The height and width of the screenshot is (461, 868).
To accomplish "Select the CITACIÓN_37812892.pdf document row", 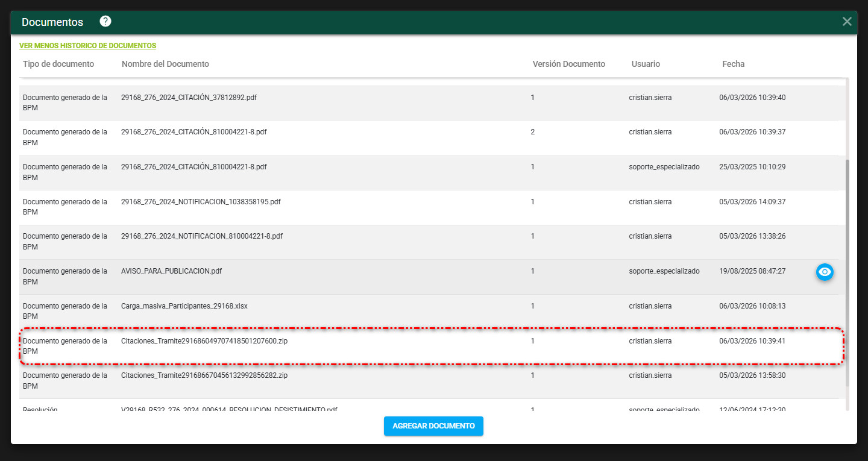I will [x=189, y=98].
